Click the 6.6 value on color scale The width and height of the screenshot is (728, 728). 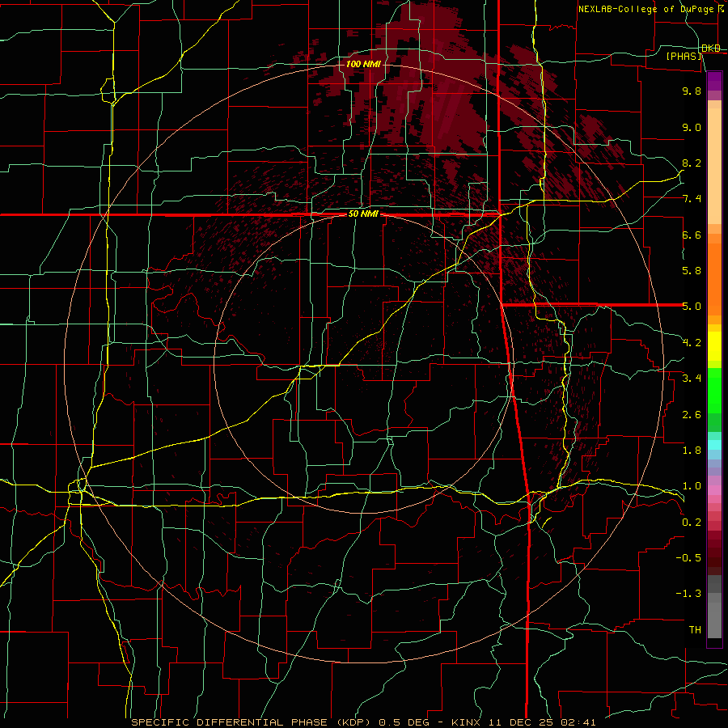click(x=692, y=235)
